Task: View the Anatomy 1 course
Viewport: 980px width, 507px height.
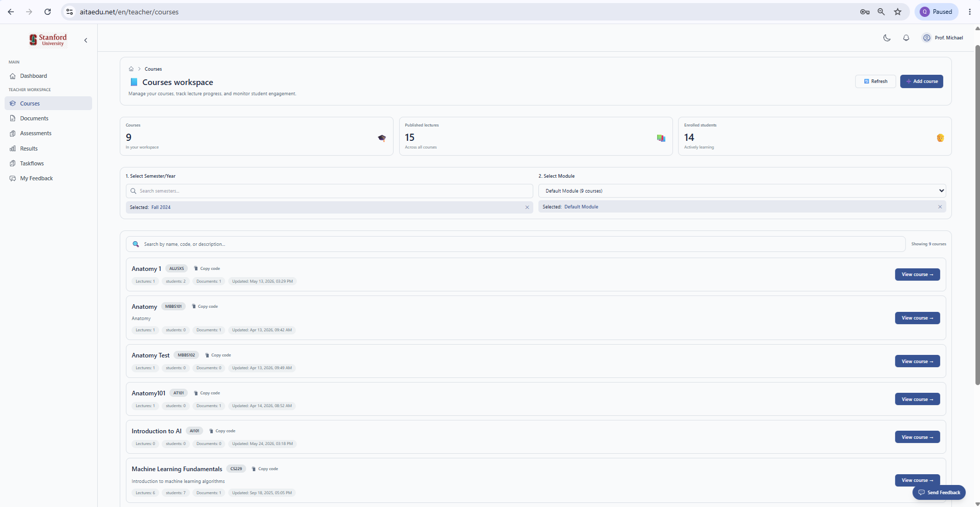Action: pos(917,274)
